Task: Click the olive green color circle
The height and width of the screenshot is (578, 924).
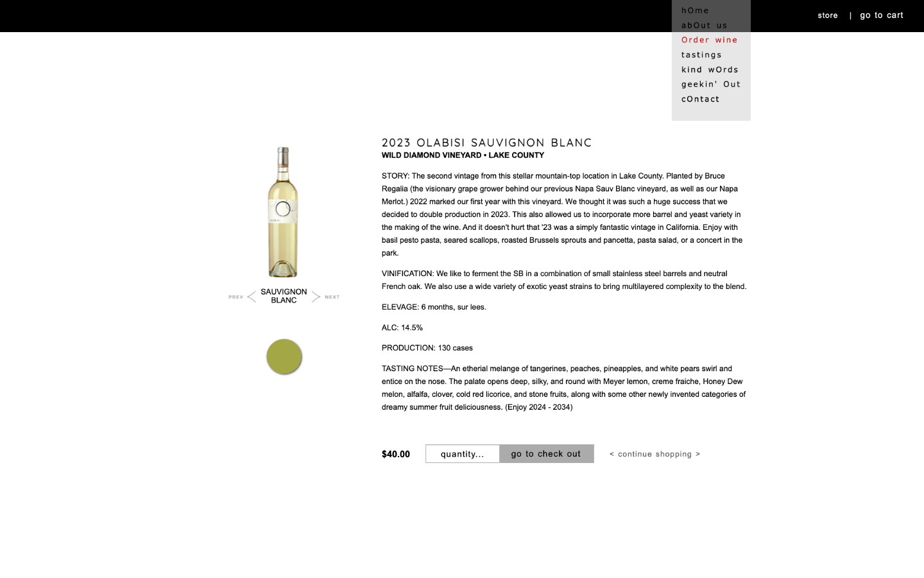Action: tap(284, 356)
